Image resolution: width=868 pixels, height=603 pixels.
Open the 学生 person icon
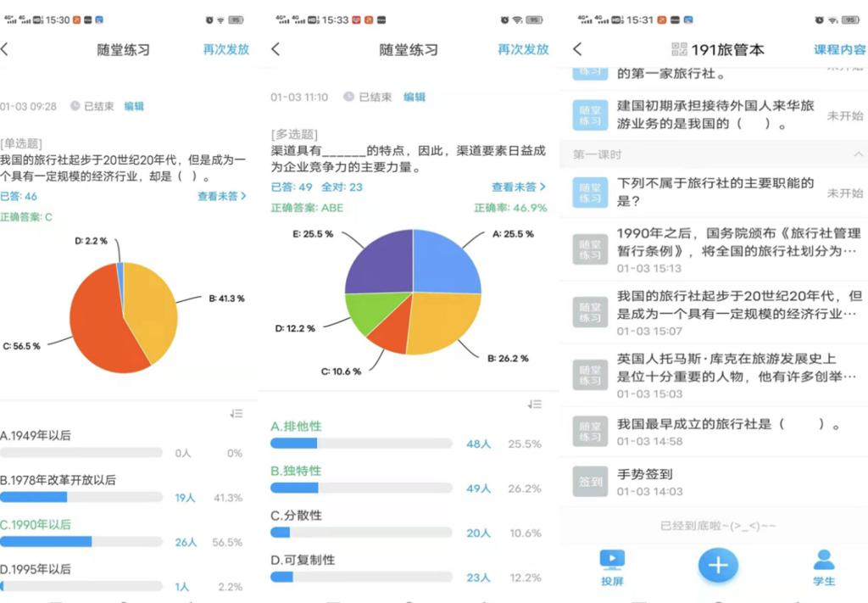[x=823, y=559]
